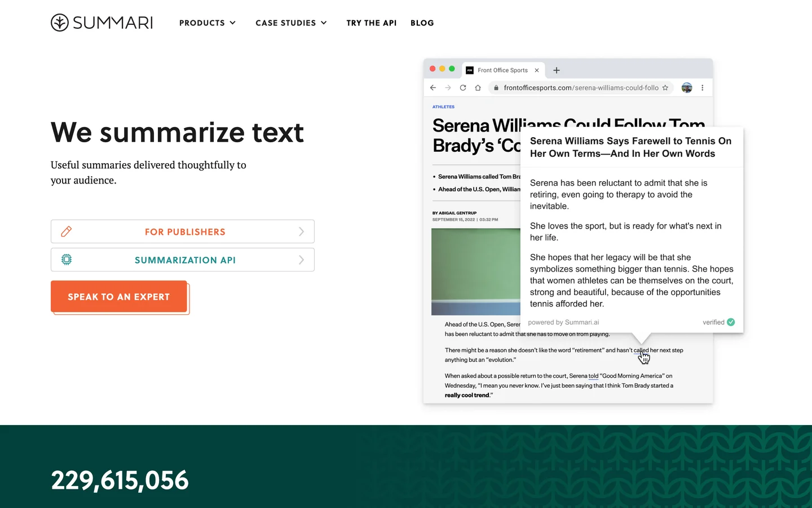Image resolution: width=812 pixels, height=508 pixels.
Task: Click the green verified checkmark badge
Action: point(731,322)
